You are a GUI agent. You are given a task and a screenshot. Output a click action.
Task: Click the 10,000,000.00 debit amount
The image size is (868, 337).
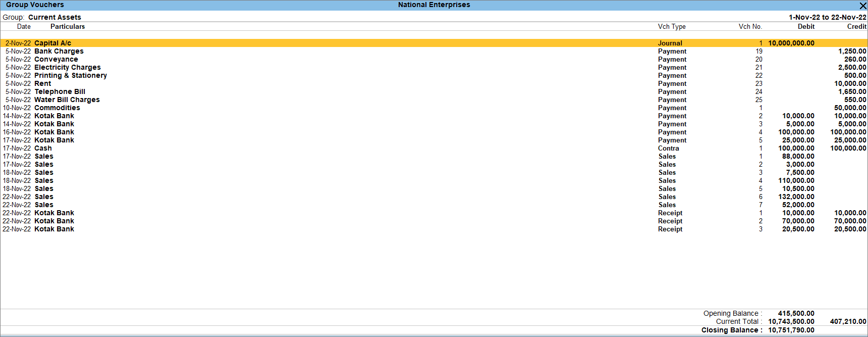(x=791, y=43)
